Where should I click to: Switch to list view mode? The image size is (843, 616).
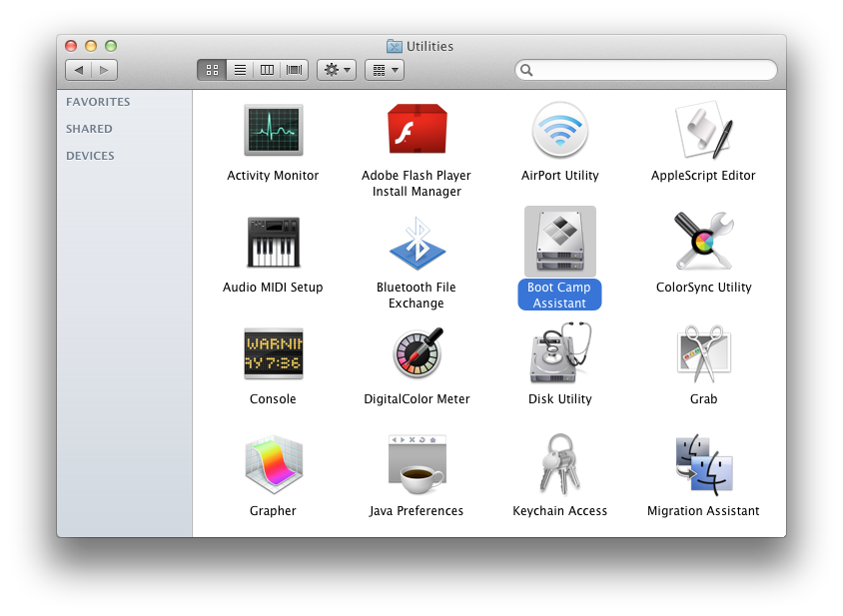click(240, 70)
